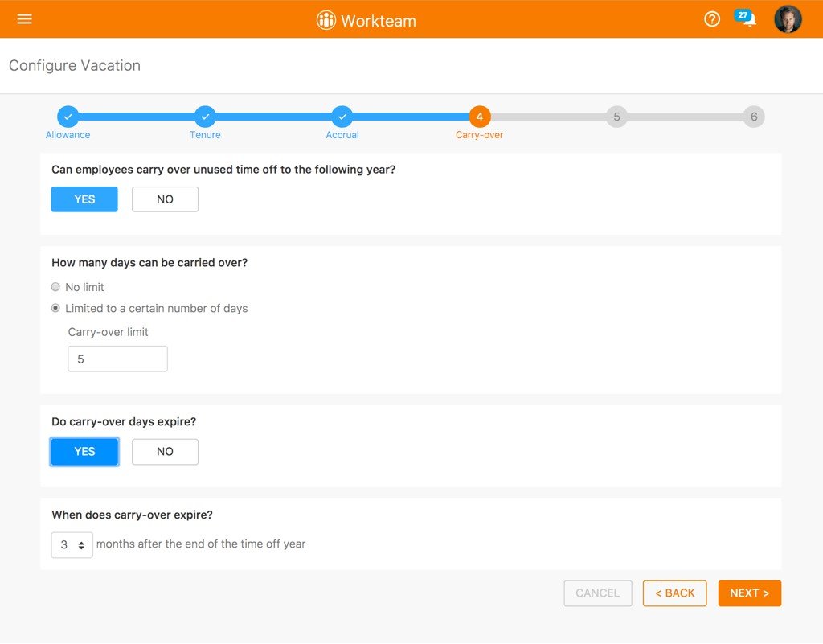
Task: Click the 'Carry-over limit' label
Action: (x=109, y=332)
